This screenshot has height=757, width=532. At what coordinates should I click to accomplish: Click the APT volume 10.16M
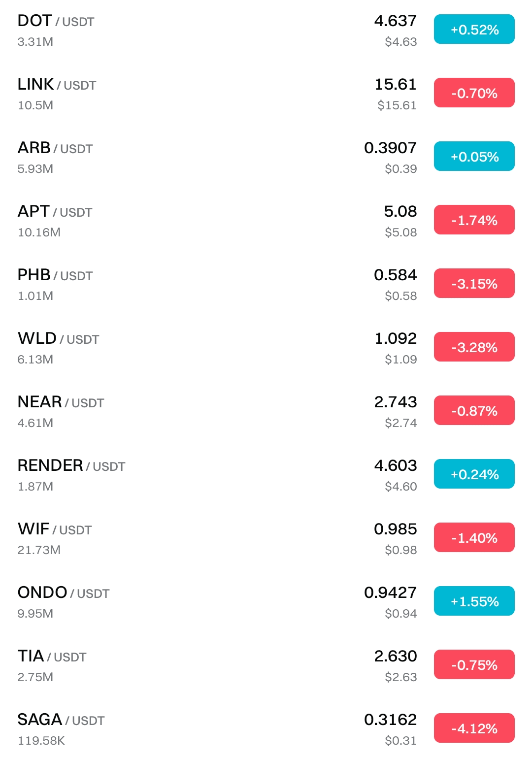click(x=39, y=232)
